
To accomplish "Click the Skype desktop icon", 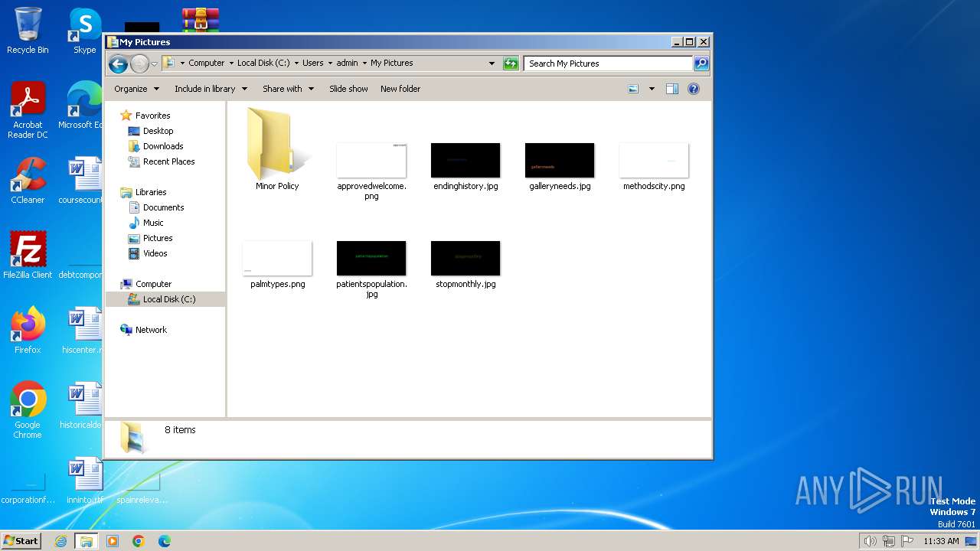I will [x=85, y=31].
